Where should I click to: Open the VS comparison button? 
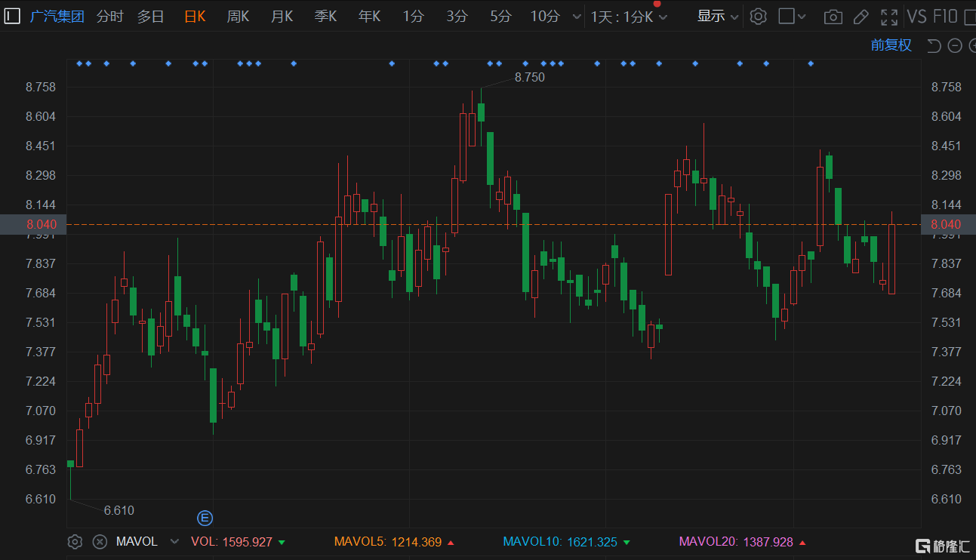(916, 17)
